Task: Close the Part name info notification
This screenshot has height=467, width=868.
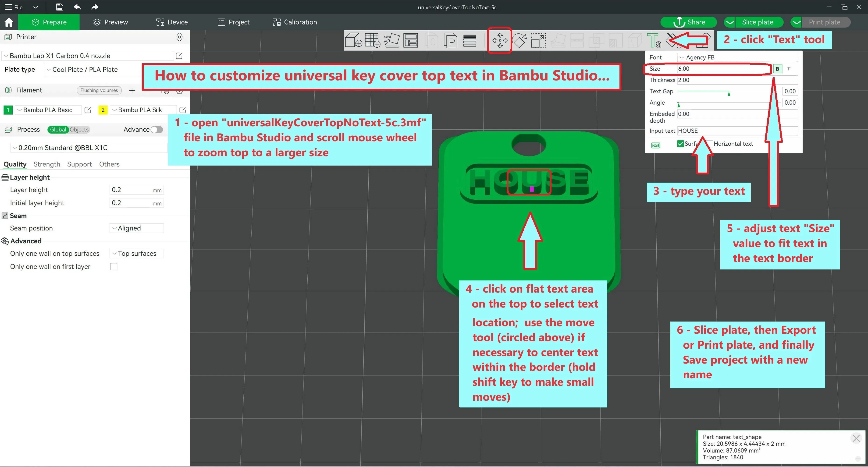Action: [856, 438]
